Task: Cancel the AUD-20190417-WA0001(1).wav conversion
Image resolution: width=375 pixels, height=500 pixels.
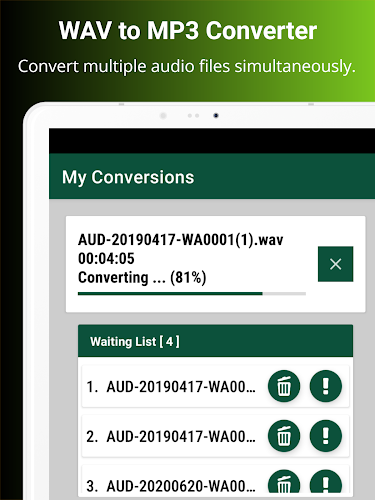Action: 335,264
